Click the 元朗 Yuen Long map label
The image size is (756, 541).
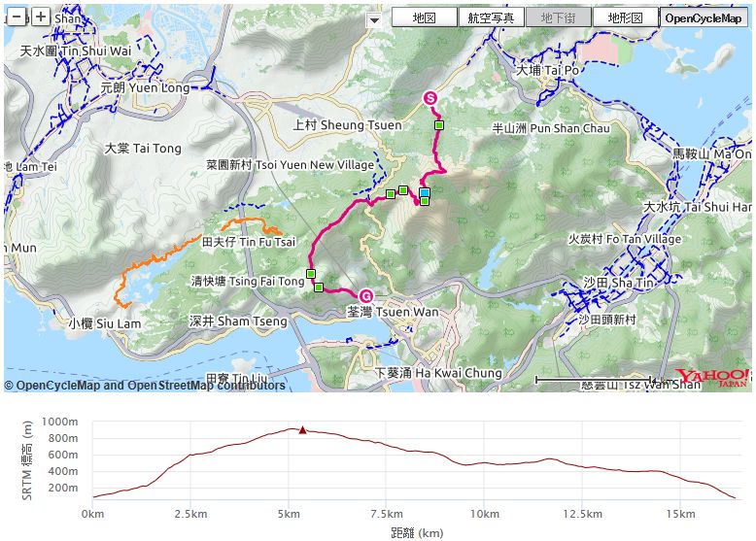pyautogui.click(x=145, y=87)
